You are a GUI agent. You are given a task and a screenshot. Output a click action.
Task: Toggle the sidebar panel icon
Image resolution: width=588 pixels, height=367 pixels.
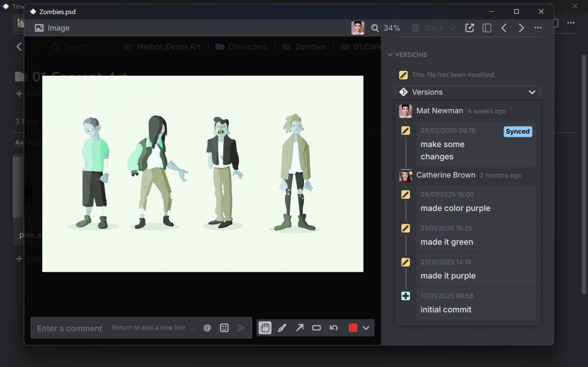click(x=487, y=28)
